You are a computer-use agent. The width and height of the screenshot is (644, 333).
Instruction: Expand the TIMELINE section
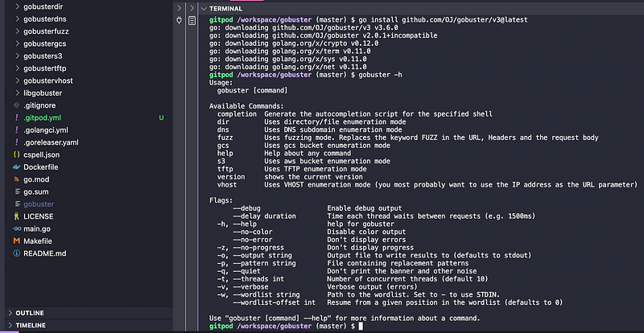[x=31, y=325]
